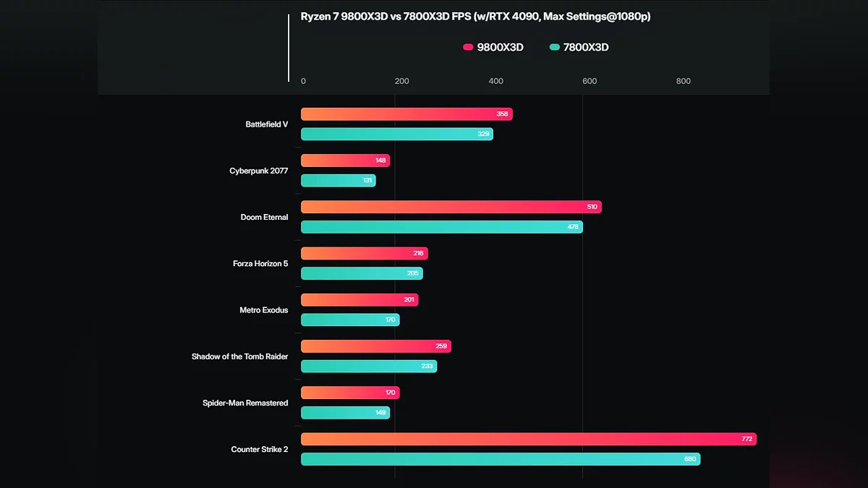Select the Battlefield V 9800X3D bar

coord(407,114)
